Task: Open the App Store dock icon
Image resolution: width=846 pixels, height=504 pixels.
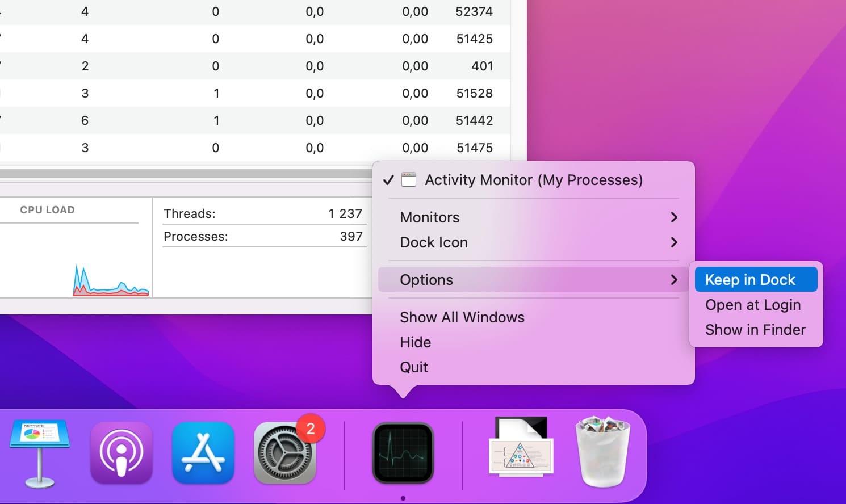Action: pyautogui.click(x=203, y=453)
